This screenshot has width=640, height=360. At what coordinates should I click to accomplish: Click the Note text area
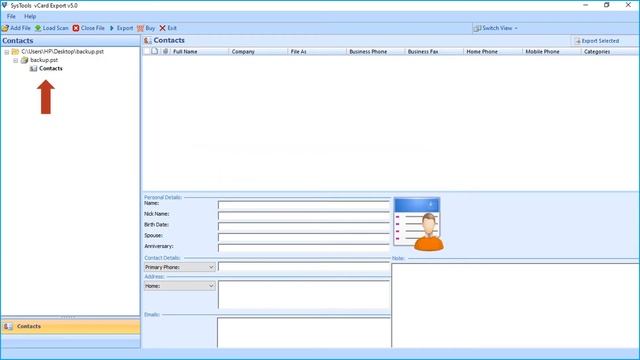[x=515, y=306]
